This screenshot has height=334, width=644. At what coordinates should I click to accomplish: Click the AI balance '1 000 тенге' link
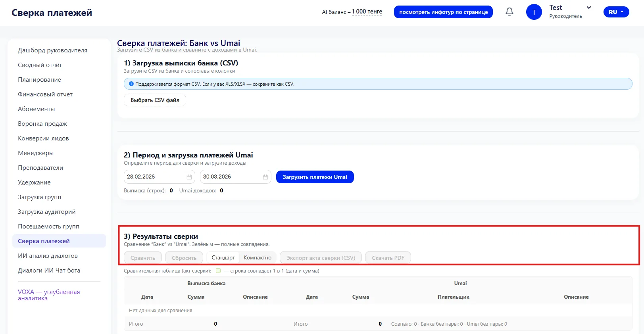367,12
